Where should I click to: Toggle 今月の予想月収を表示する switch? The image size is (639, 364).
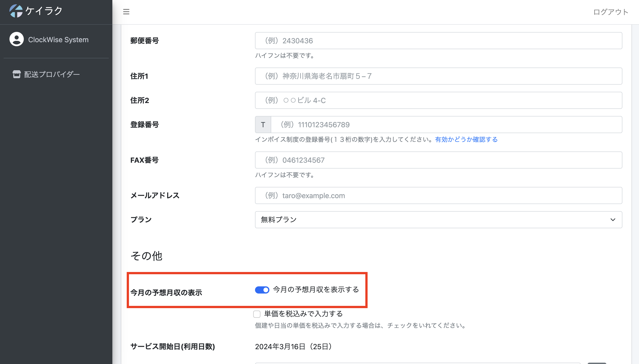[x=262, y=290]
